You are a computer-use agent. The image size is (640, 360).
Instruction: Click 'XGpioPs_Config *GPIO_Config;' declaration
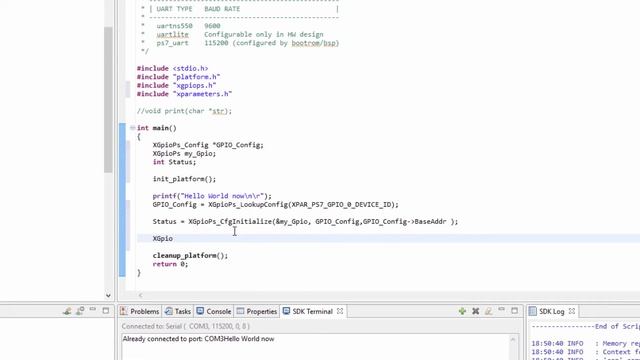(x=208, y=145)
